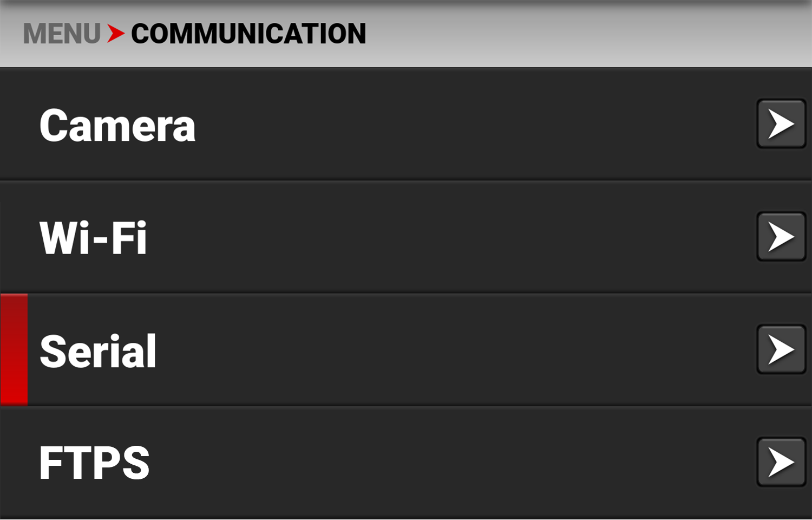Click the red highlight bar beside Serial
Screen dimensions: 812x520
pyautogui.click(x=14, y=349)
